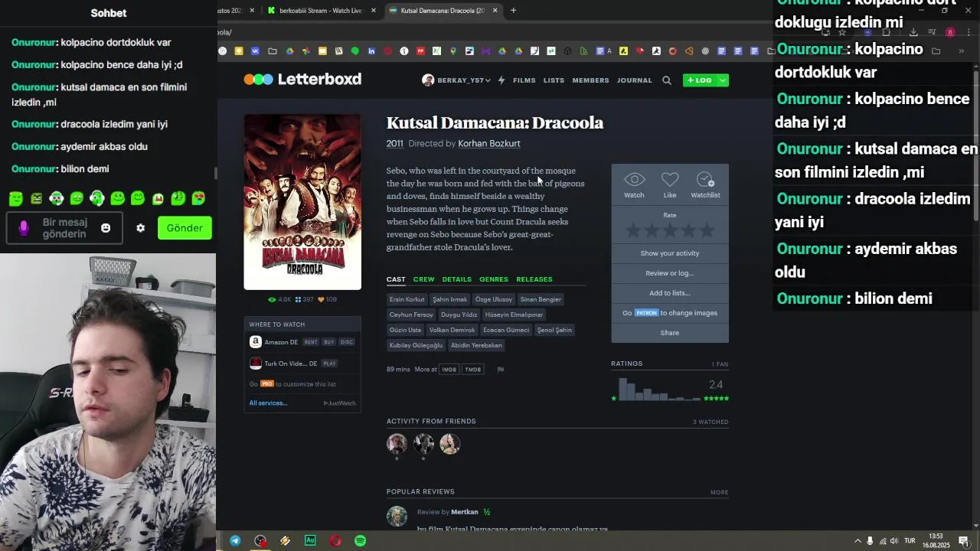Click the Turk On Video PLAY option
This screenshot has width=980, height=551.
pyautogui.click(x=329, y=364)
